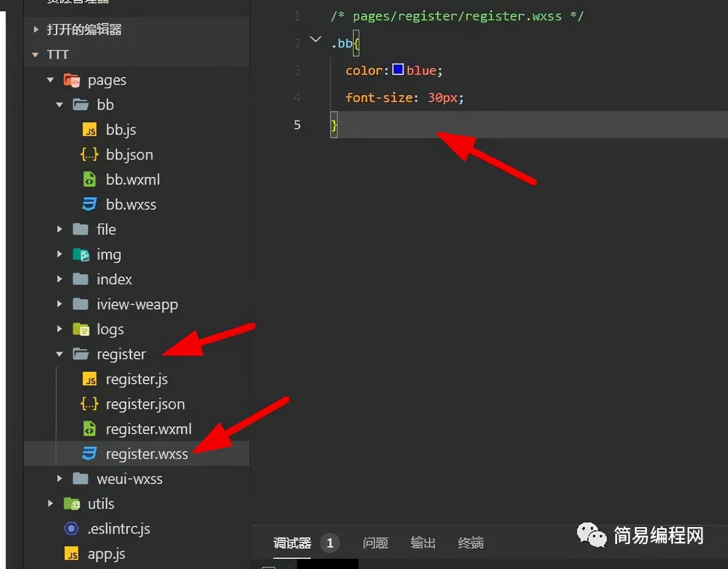Click the folder icon beside file
The image size is (728, 569).
81,230
